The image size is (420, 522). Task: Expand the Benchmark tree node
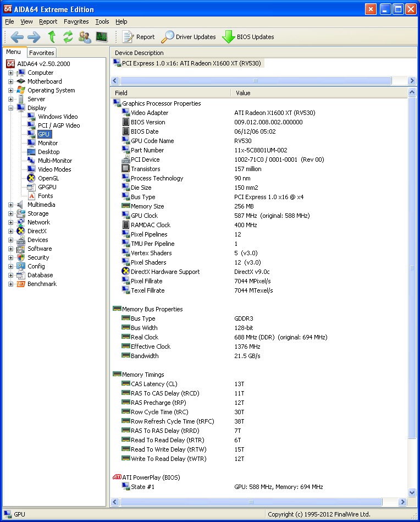point(10,284)
